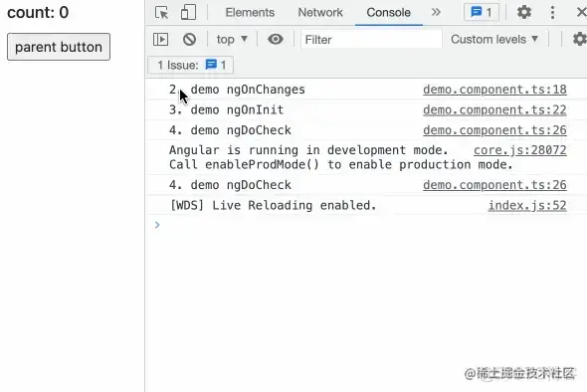Click the 'count: 0' text
This screenshot has height=392, width=587.
[x=38, y=12]
